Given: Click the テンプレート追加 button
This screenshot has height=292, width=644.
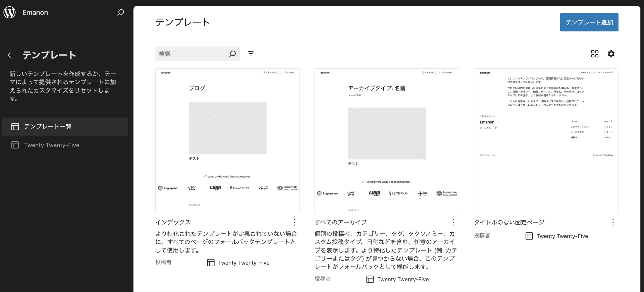Looking at the screenshot, I should tap(589, 22).
